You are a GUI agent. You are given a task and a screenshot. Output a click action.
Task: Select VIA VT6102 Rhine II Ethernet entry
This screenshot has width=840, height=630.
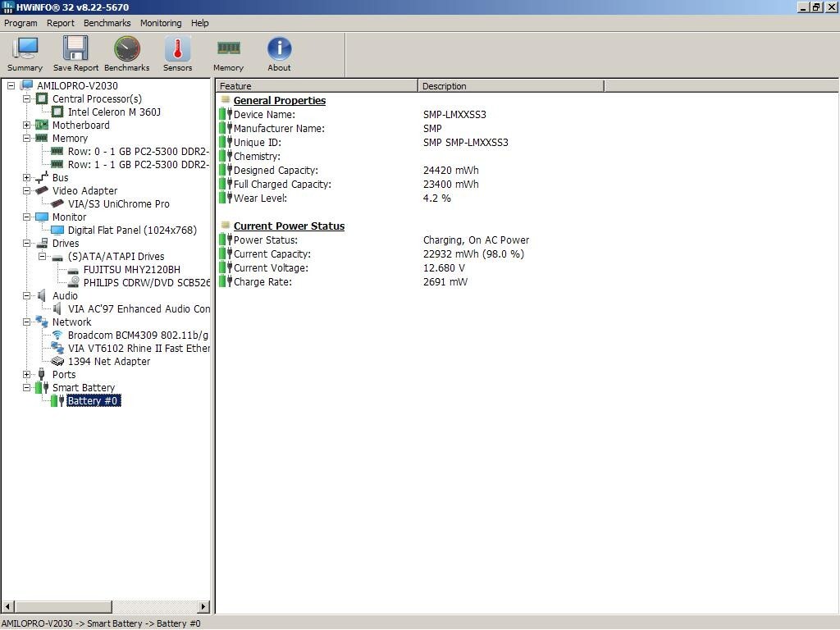tap(139, 348)
